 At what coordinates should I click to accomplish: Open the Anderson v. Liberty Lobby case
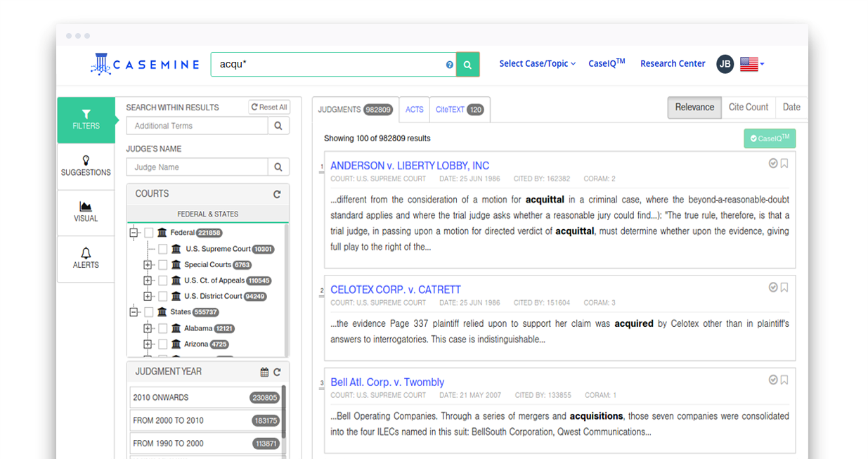point(410,165)
